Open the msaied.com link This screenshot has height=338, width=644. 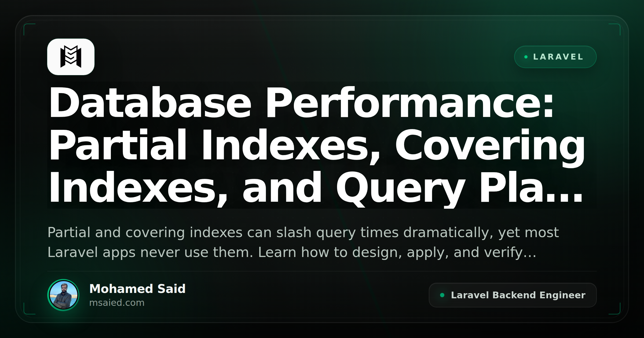click(117, 303)
